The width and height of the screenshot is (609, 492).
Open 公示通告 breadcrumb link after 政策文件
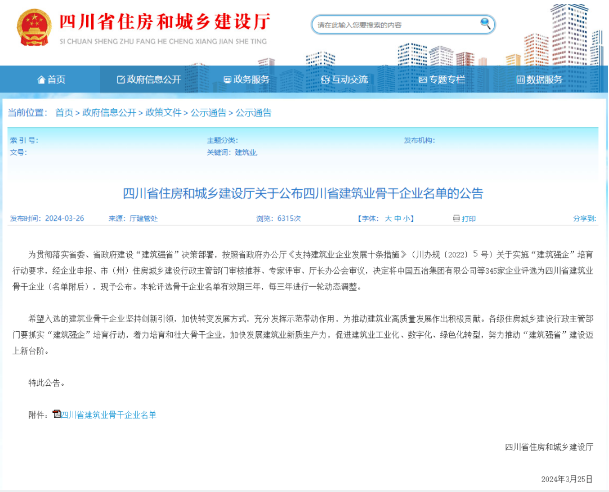(x=208, y=113)
